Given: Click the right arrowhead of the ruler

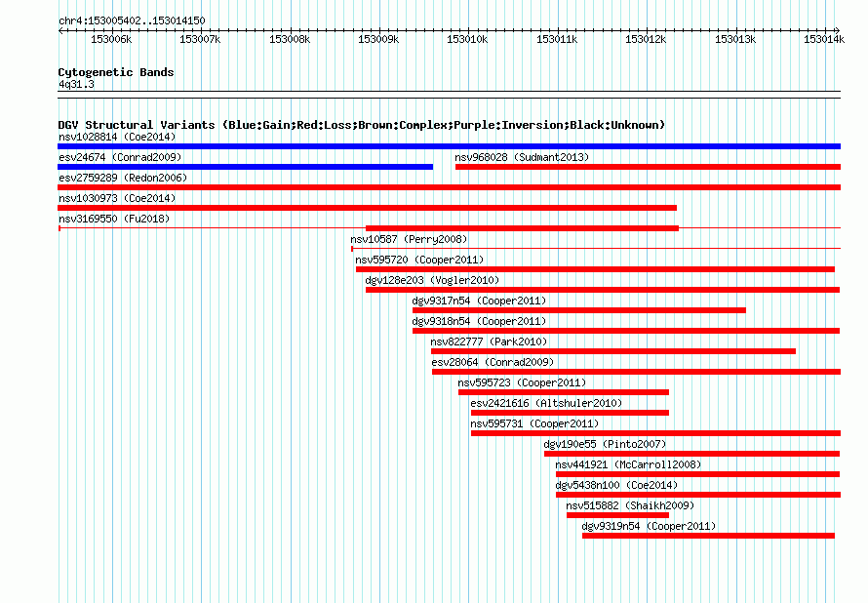Looking at the screenshot, I should click(838, 30).
